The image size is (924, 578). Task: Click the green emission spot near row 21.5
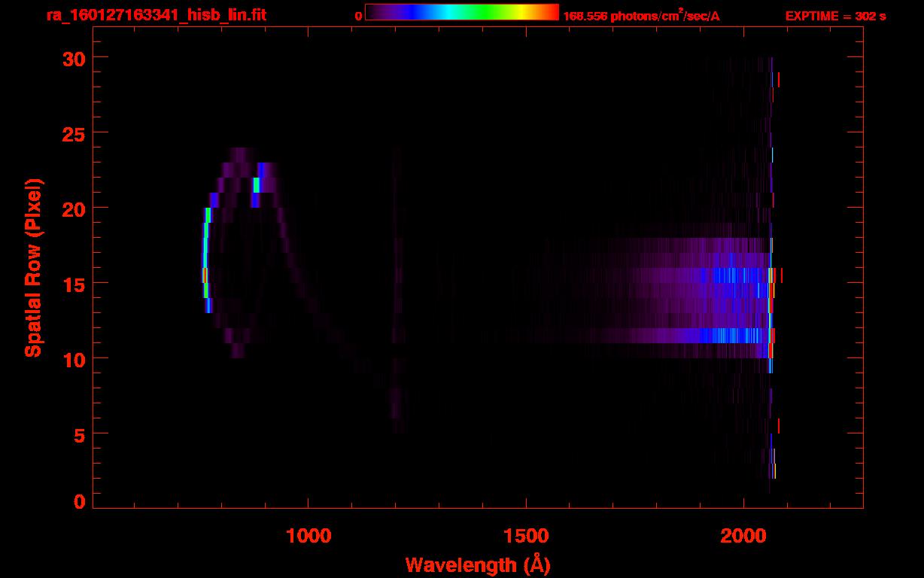[257, 185]
